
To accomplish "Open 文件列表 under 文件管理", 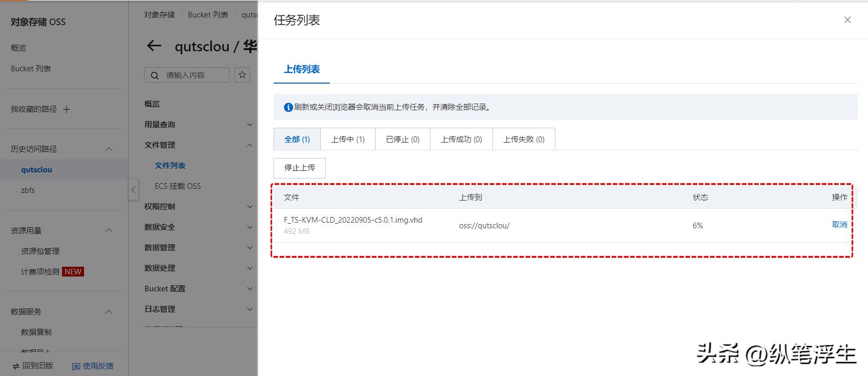I will pos(170,165).
